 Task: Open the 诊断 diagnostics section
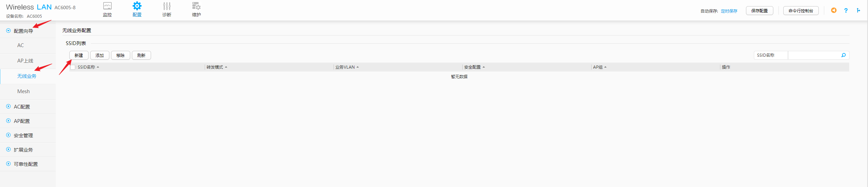tap(167, 9)
